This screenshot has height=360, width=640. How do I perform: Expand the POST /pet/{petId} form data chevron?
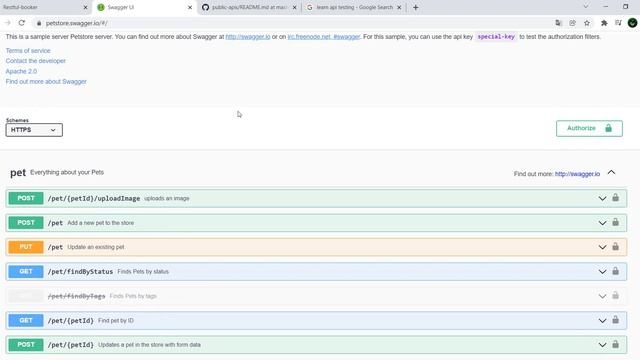click(602, 345)
